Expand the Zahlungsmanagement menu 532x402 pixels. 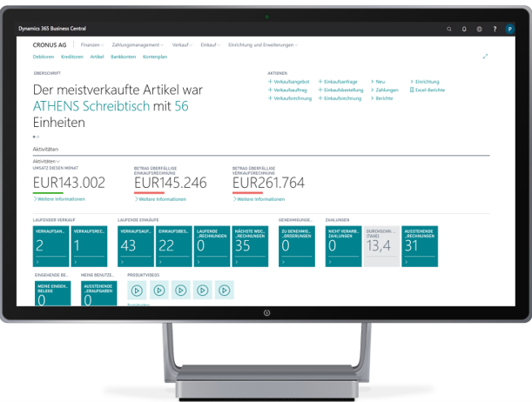click(x=138, y=44)
